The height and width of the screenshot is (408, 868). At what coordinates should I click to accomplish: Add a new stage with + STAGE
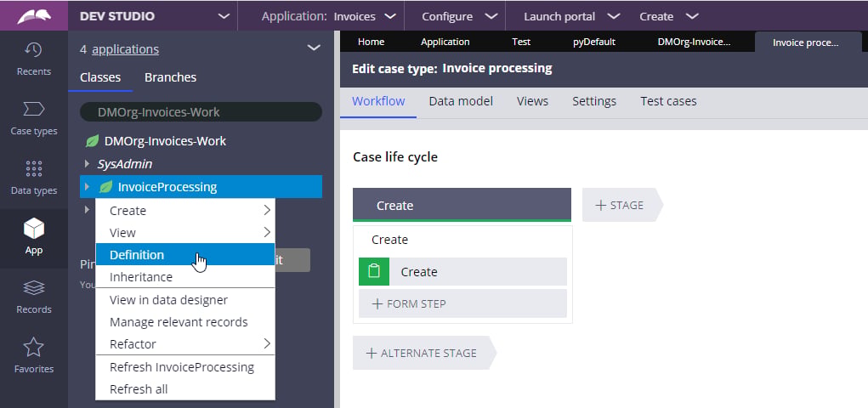[x=622, y=206]
